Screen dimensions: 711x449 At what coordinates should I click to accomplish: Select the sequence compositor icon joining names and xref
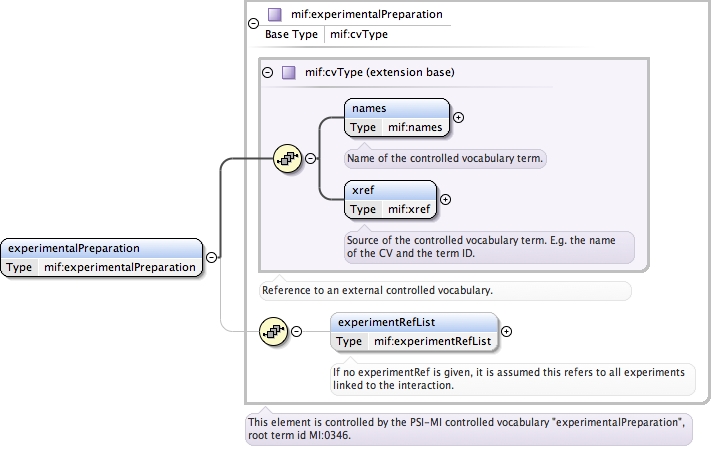(x=288, y=158)
